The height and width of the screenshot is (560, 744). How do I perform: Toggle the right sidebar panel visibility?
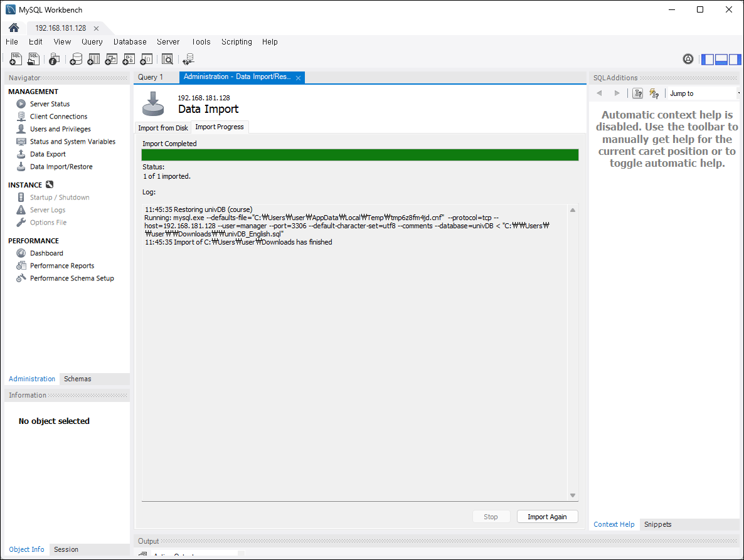(x=735, y=60)
